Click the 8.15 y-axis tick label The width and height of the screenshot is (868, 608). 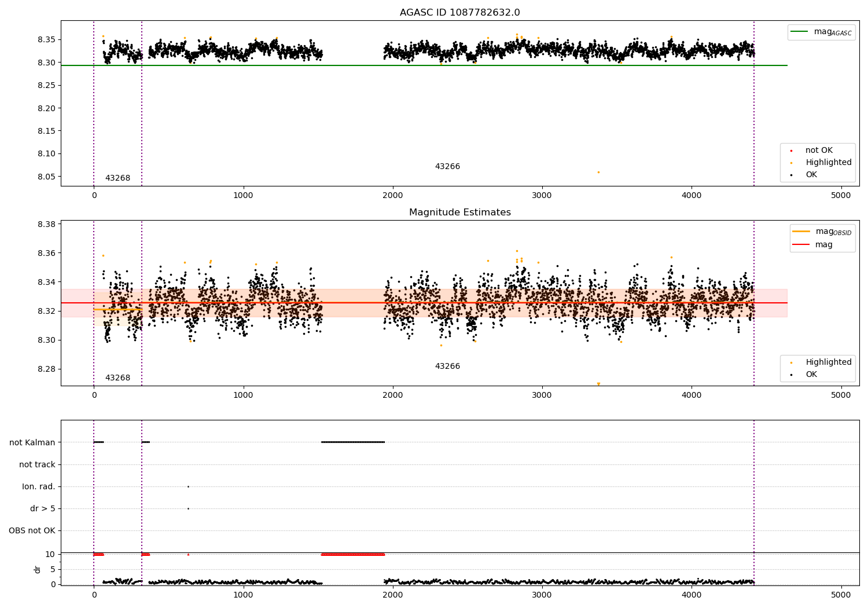[47, 131]
